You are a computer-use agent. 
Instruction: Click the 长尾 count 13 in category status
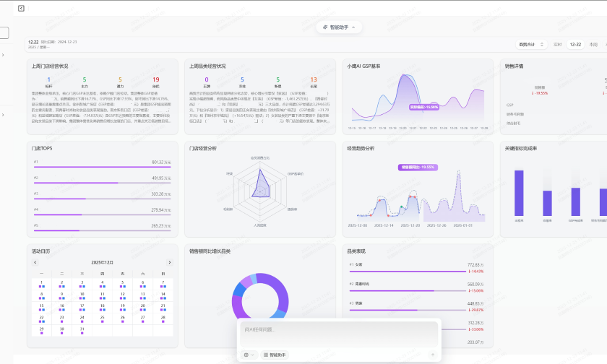coord(313,79)
